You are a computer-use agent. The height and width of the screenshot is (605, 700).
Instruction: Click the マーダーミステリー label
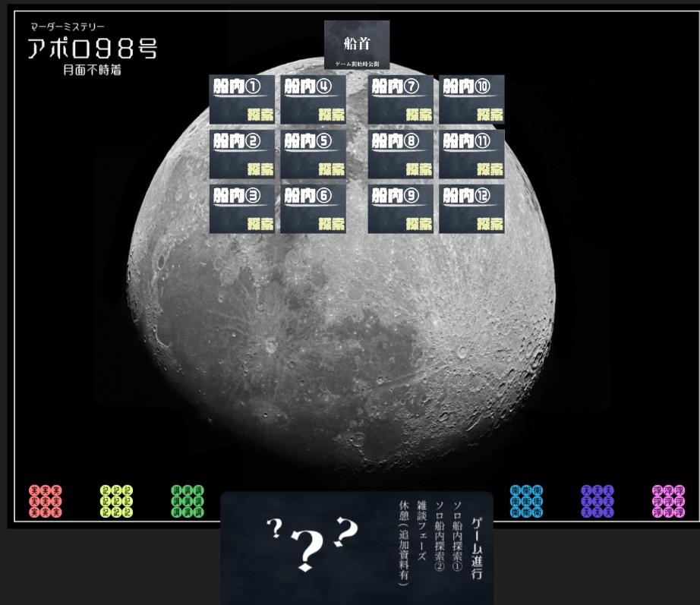point(68,27)
